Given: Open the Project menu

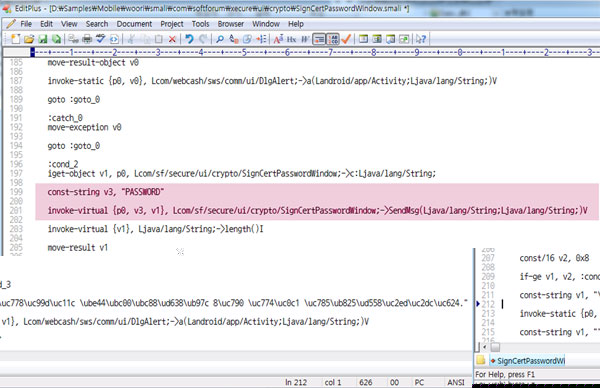Looking at the screenshot, I should 172,24.
